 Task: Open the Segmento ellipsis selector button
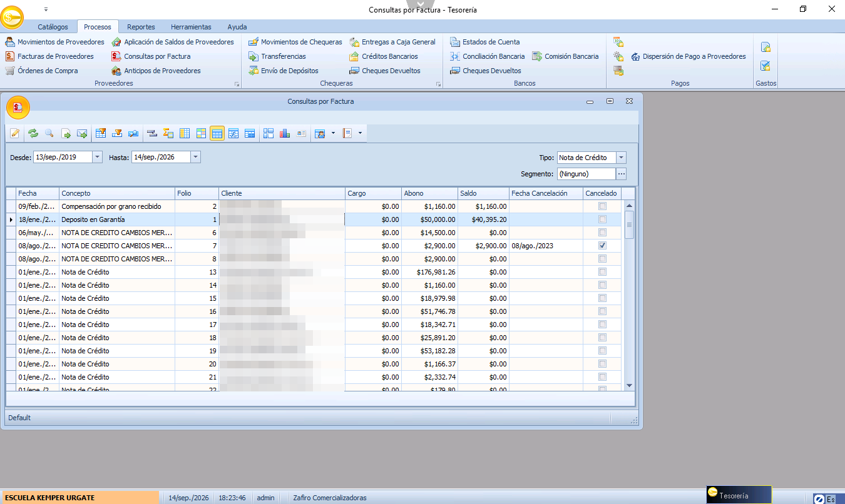click(621, 174)
